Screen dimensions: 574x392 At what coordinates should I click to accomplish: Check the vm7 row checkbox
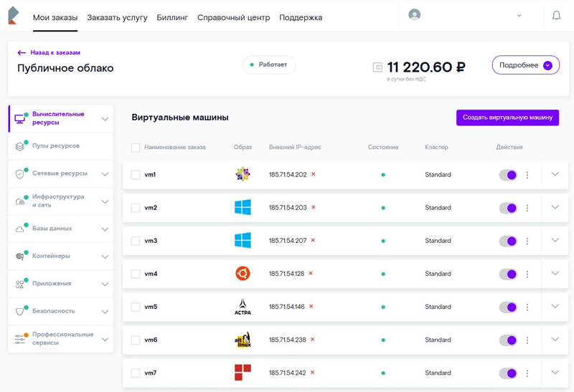pyautogui.click(x=136, y=373)
